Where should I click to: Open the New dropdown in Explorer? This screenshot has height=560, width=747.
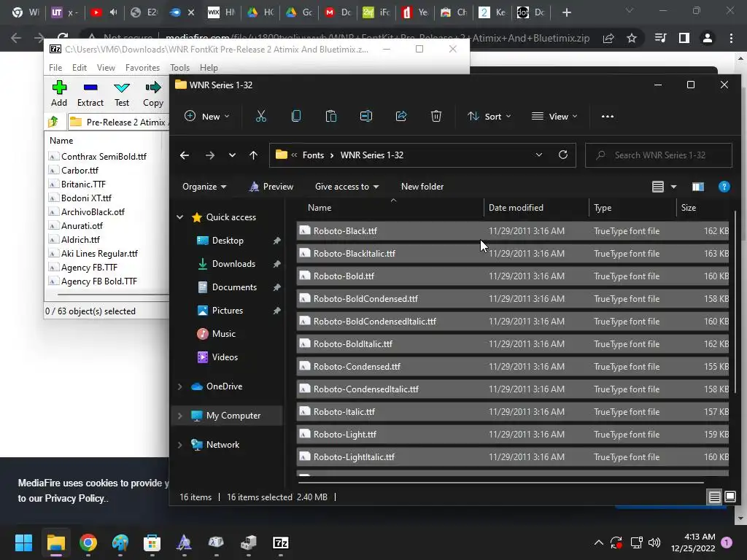(207, 116)
